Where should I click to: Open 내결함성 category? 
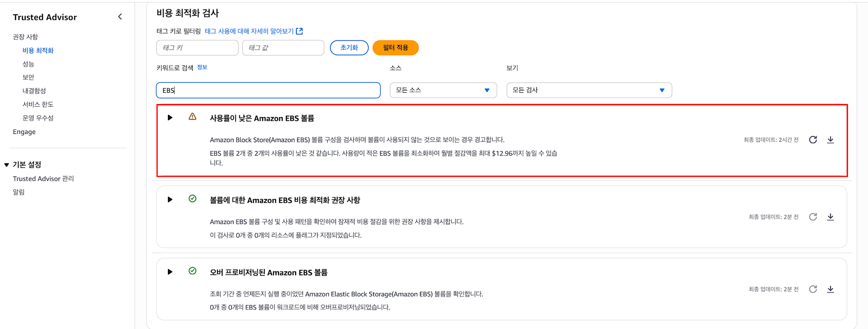(x=34, y=91)
